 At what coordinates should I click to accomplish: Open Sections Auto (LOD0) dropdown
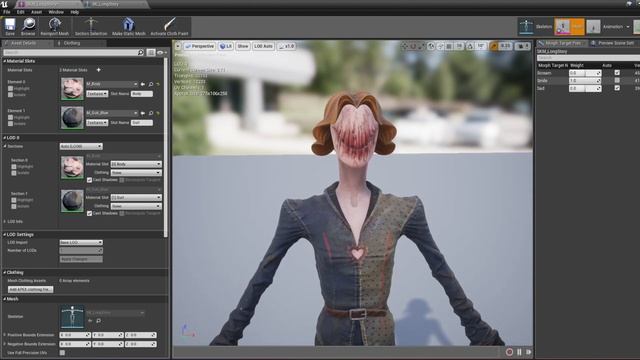point(81,147)
